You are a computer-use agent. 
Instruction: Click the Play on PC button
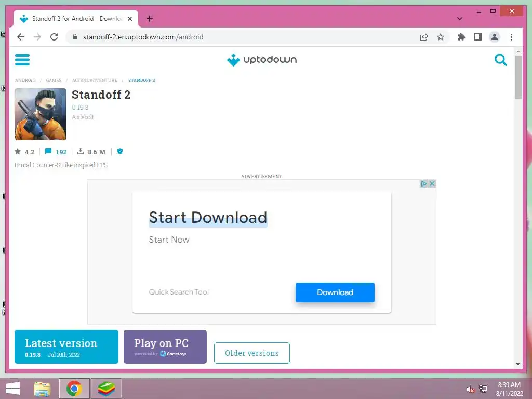click(165, 347)
